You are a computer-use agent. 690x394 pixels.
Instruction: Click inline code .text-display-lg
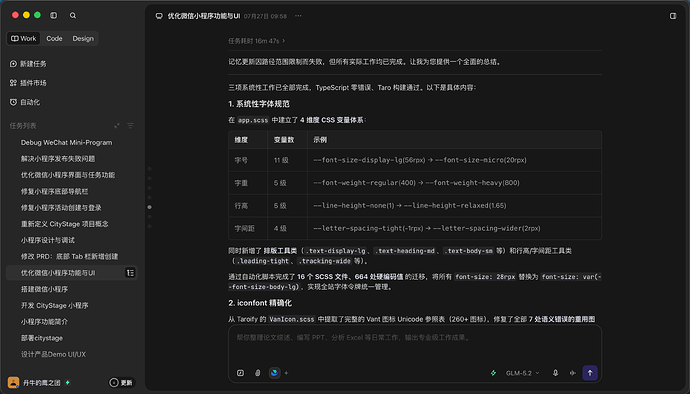click(x=337, y=251)
